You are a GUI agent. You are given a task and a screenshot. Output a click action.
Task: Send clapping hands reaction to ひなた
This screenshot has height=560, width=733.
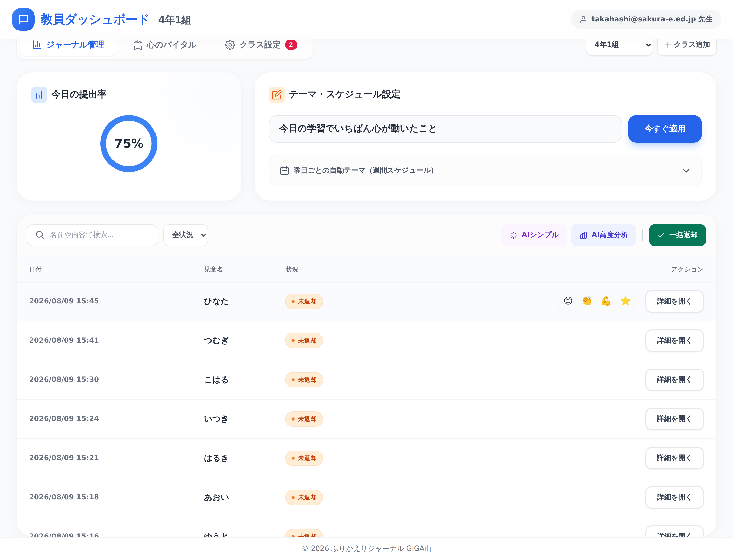pos(587,301)
